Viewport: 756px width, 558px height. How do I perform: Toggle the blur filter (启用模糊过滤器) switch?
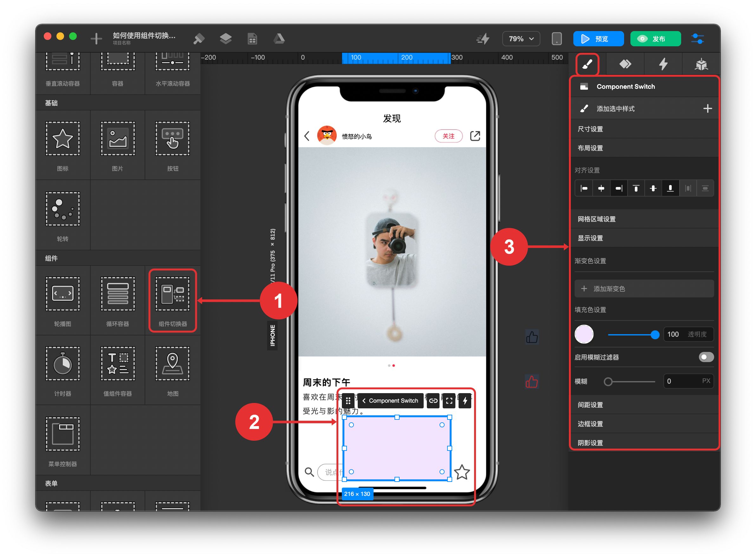coord(706,357)
